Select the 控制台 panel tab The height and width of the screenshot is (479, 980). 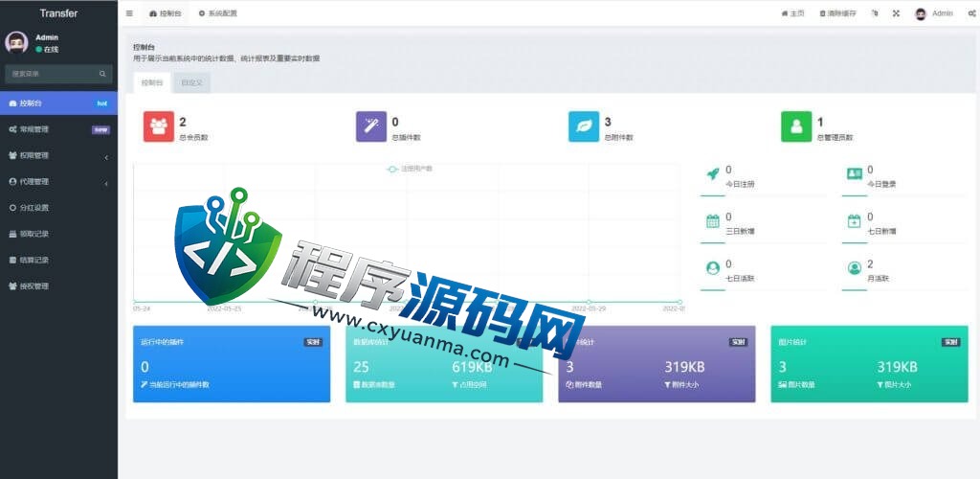[x=152, y=82]
